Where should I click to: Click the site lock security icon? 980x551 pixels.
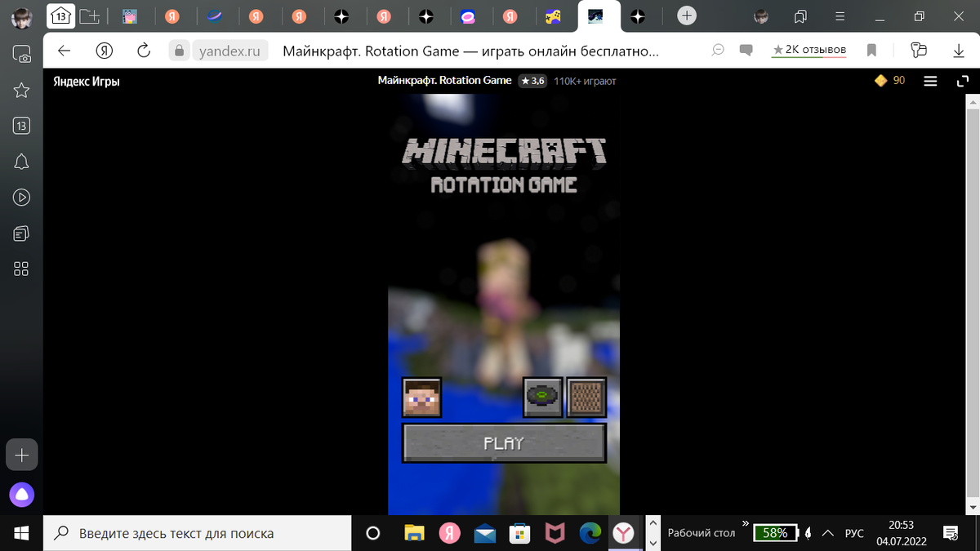[179, 51]
